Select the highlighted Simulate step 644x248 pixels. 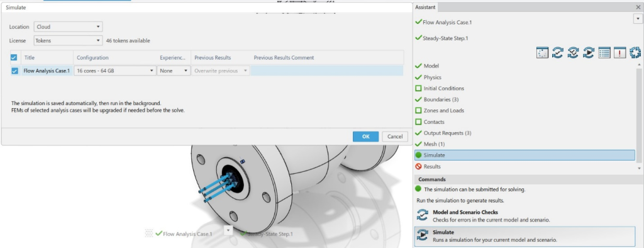pos(525,155)
